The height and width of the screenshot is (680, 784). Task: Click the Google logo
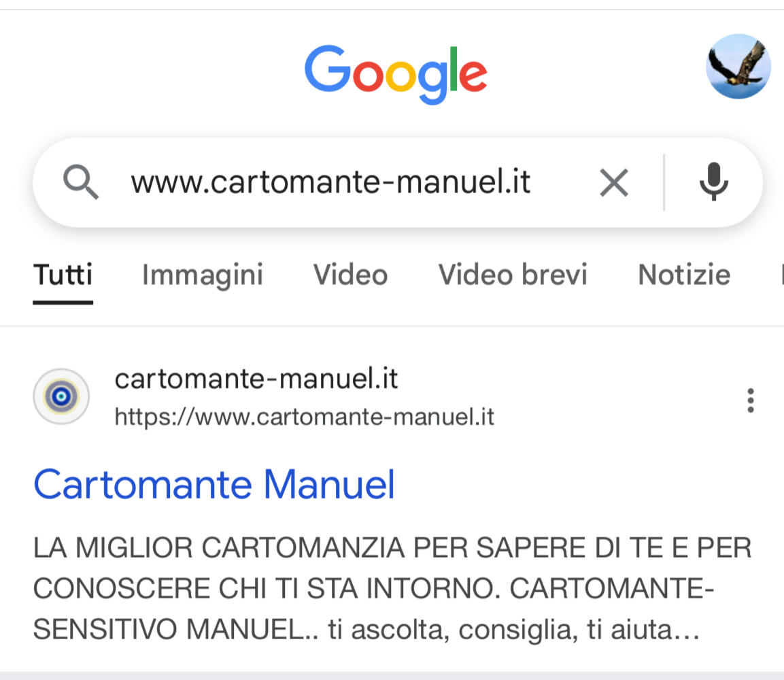(396, 73)
